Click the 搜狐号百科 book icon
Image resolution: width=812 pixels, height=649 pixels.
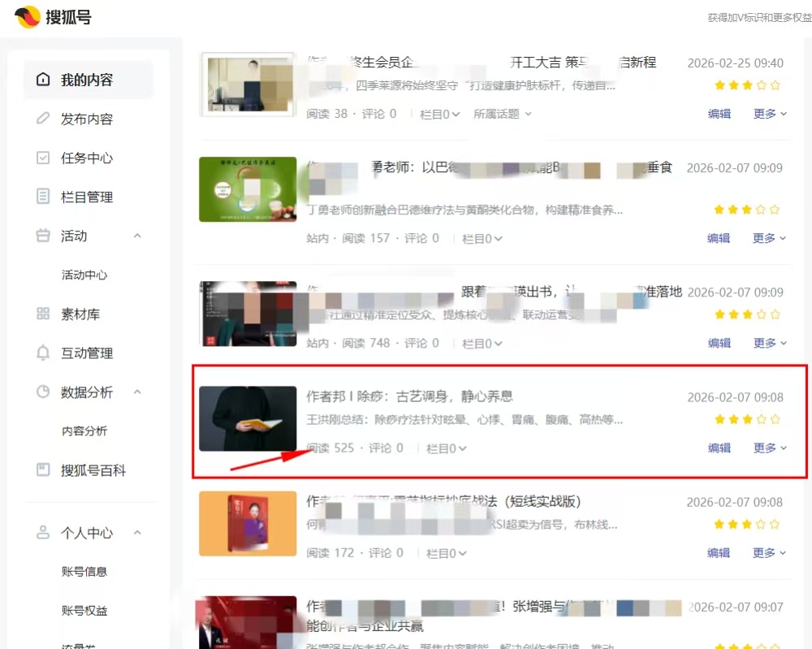tap(43, 469)
